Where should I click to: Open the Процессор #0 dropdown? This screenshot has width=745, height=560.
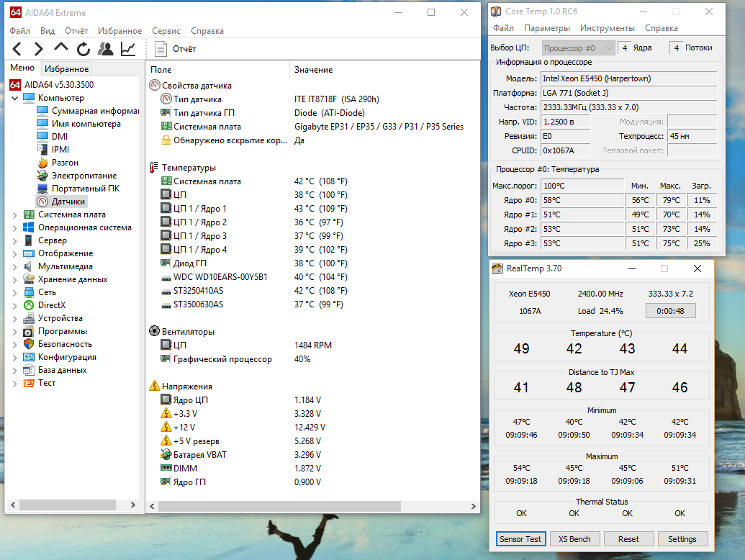[x=578, y=48]
